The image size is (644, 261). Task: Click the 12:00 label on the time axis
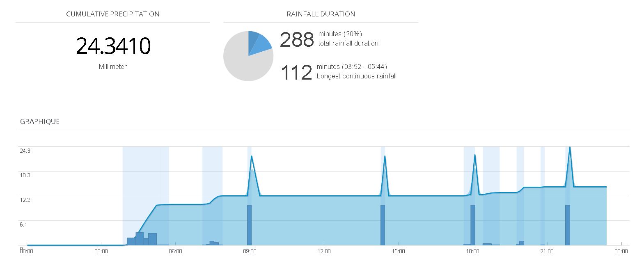[324, 251]
